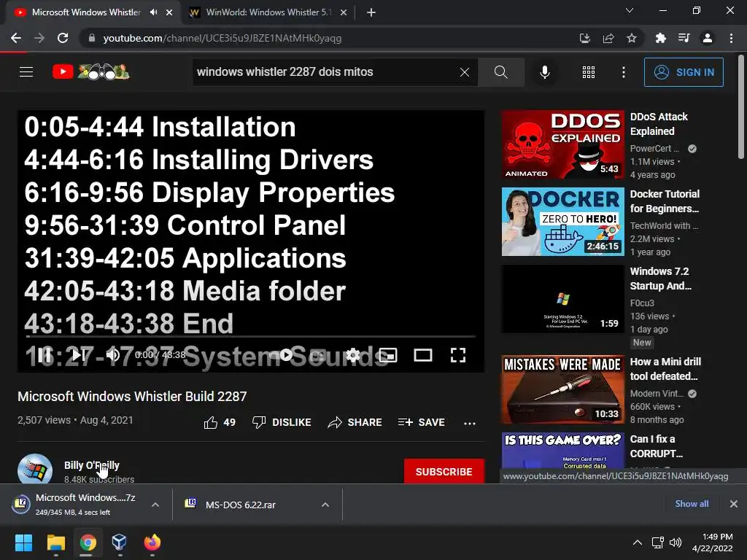Select the Microsoft Windows Whistler tab
The image size is (747, 560).
pos(86,12)
